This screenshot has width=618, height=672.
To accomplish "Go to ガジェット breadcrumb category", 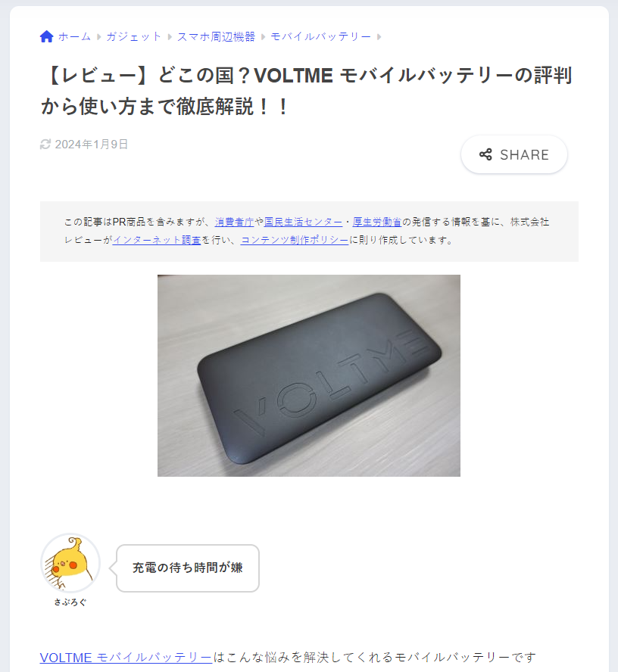I will (x=133, y=36).
